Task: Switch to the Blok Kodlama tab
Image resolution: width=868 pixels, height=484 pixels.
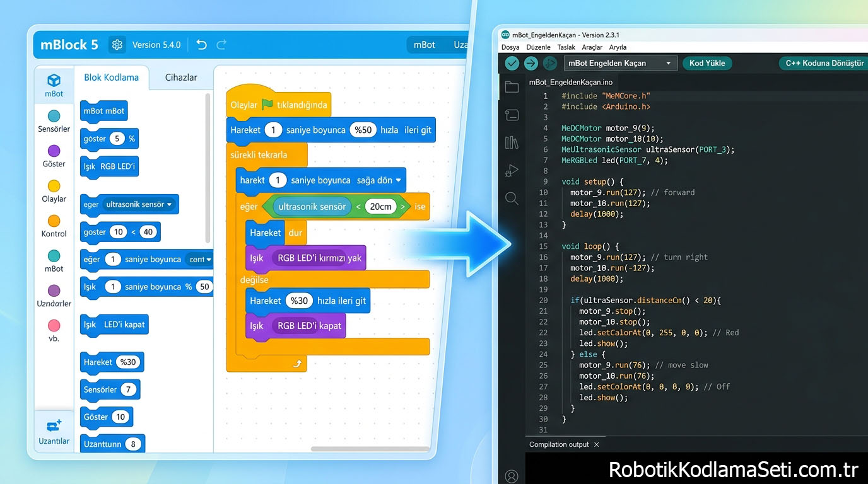Action: [111, 78]
